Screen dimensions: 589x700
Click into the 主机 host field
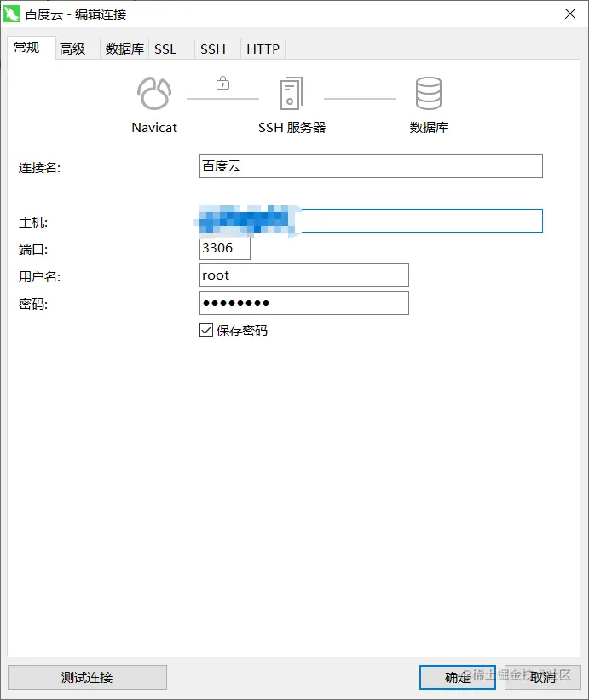(x=371, y=221)
